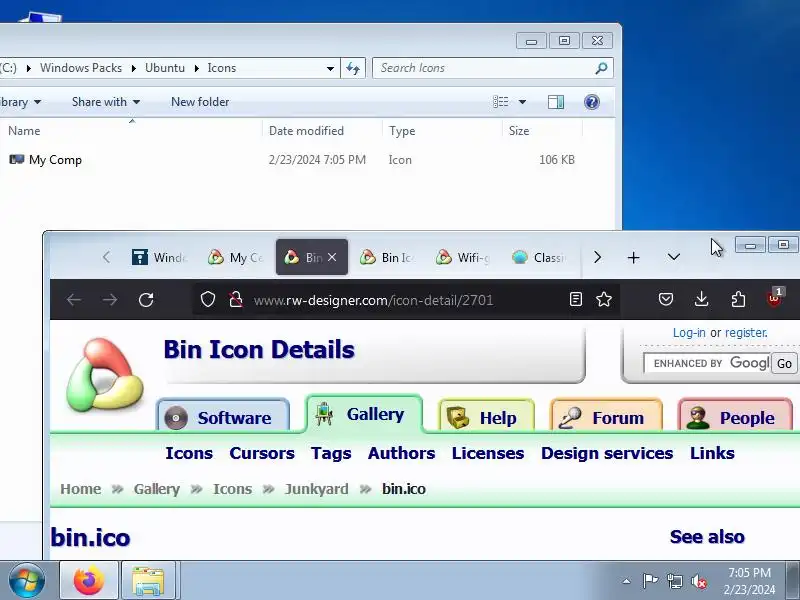
Task: Open the Software site tab
Action: pos(223,417)
